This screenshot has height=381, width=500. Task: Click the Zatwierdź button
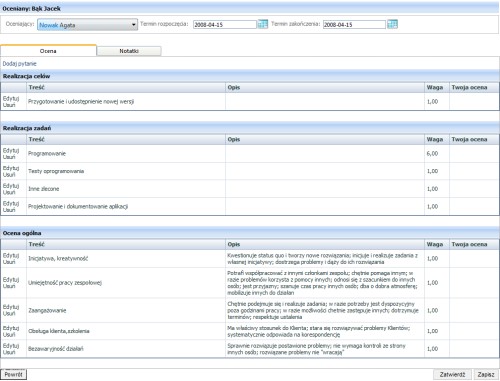tap(452, 374)
